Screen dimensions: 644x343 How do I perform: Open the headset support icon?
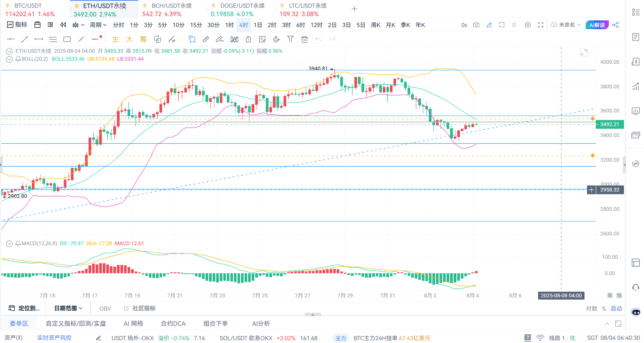(636, 287)
